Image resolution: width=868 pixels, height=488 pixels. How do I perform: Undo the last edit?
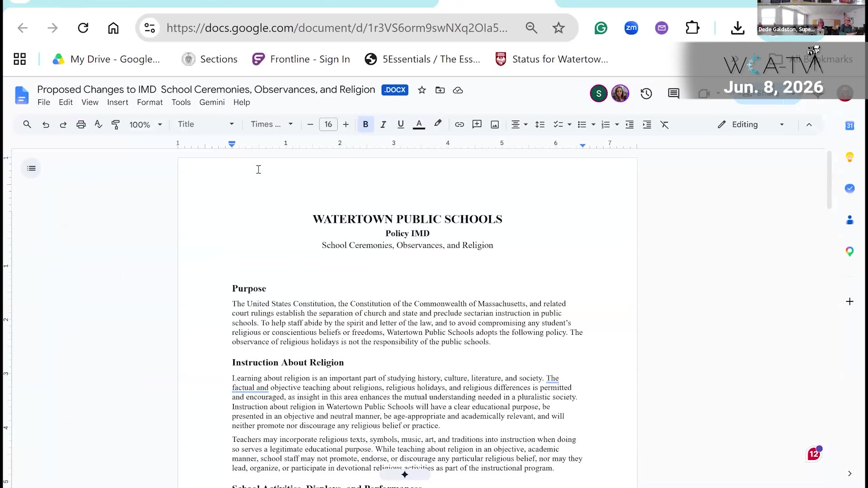(46, 124)
